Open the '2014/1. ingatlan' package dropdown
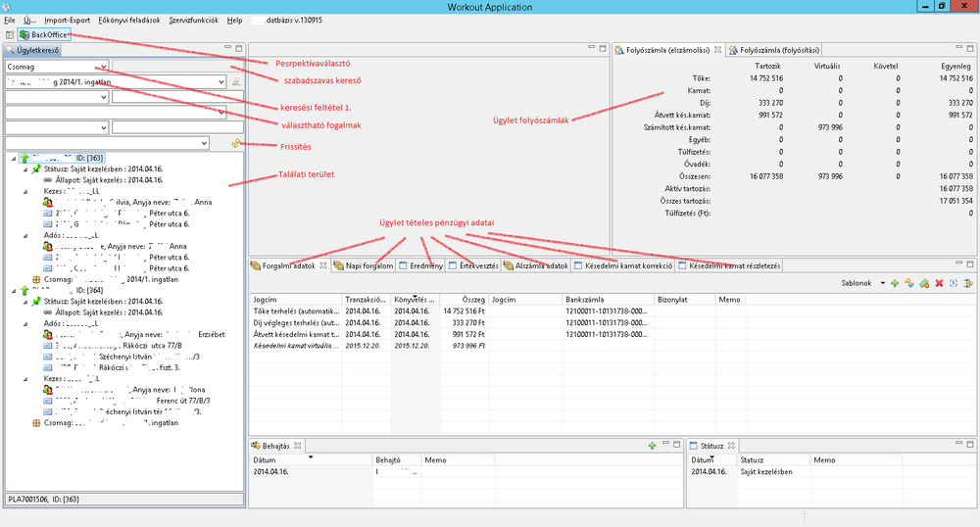 click(x=221, y=82)
